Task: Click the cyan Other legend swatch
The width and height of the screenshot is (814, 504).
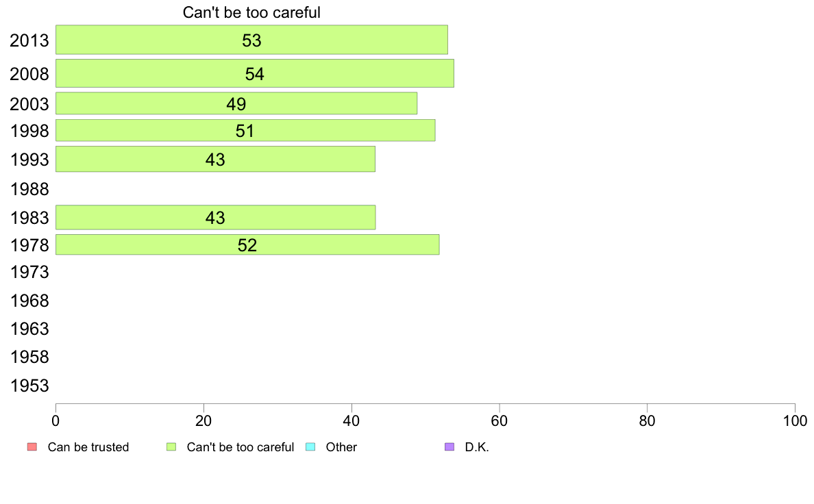Action: 310,447
